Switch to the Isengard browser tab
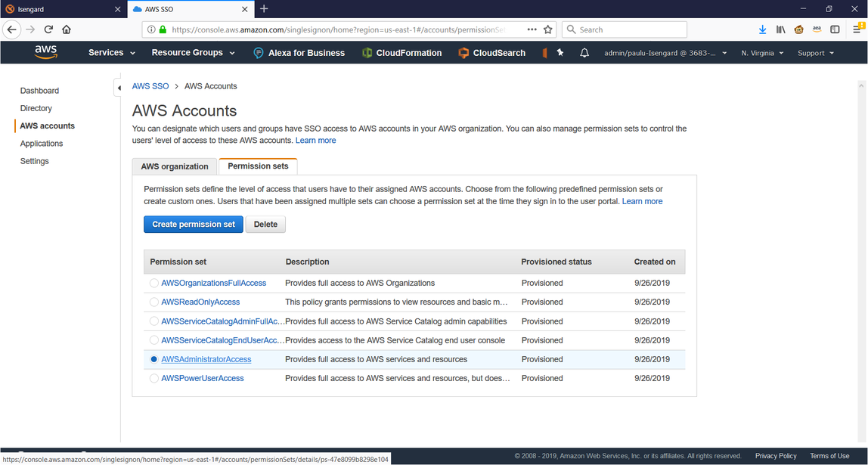Image resolution: width=868 pixels, height=465 pixels. (x=63, y=9)
